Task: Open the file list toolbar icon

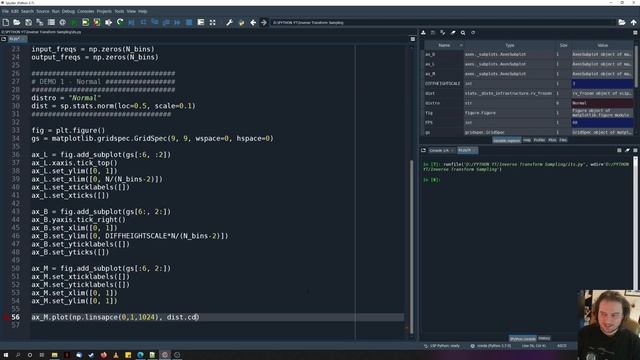Action: coord(51,22)
